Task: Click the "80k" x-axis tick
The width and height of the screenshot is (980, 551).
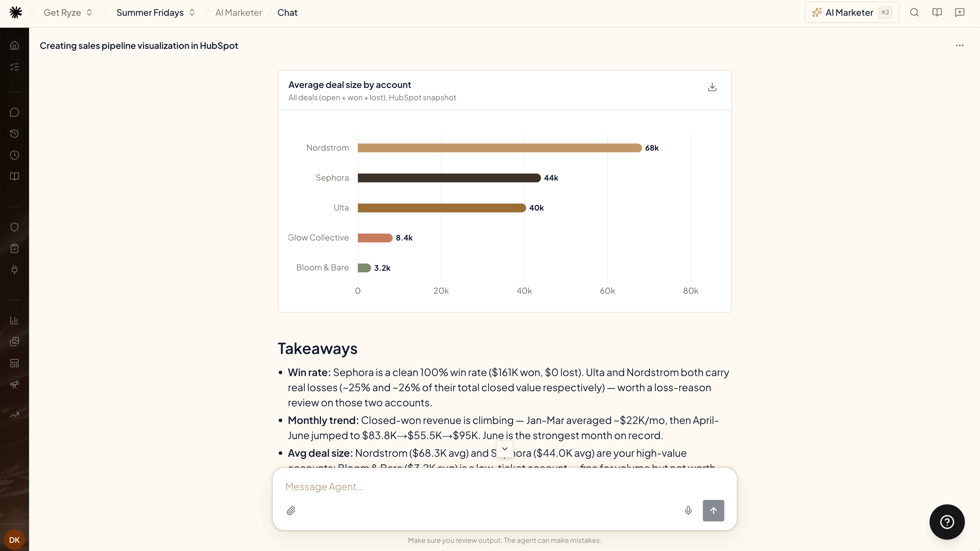Action: 691,291
